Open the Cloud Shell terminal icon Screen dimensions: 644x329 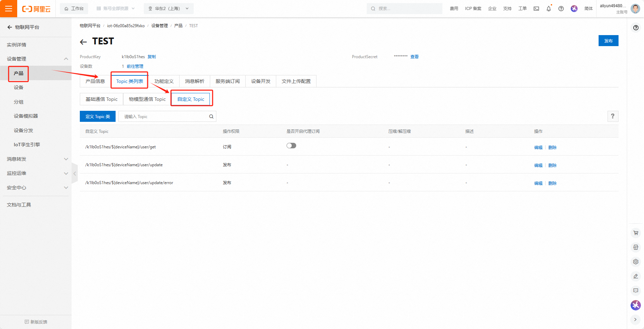pos(536,9)
